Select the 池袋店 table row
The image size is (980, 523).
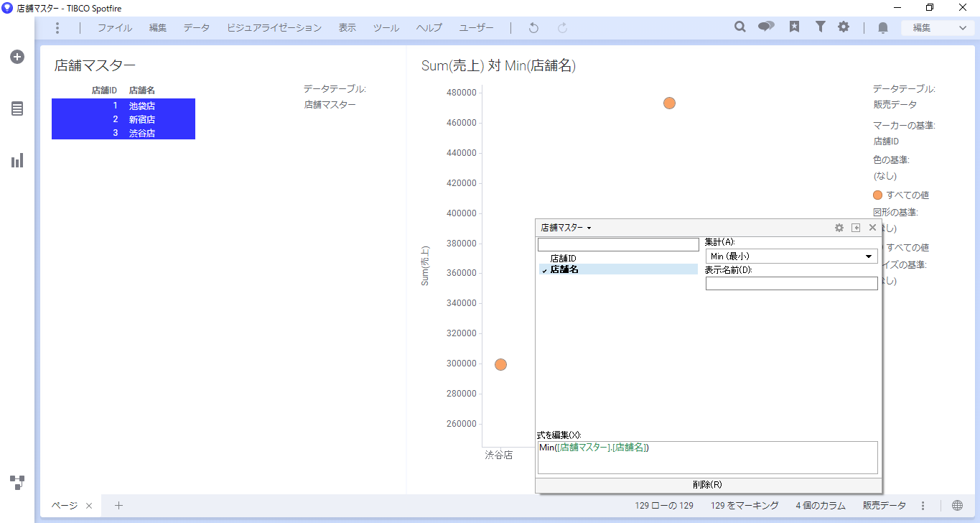coord(123,106)
